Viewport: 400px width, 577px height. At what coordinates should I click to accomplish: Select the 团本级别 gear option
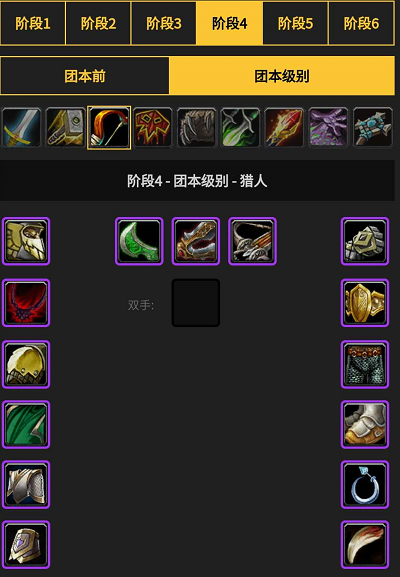pyautogui.click(x=282, y=76)
